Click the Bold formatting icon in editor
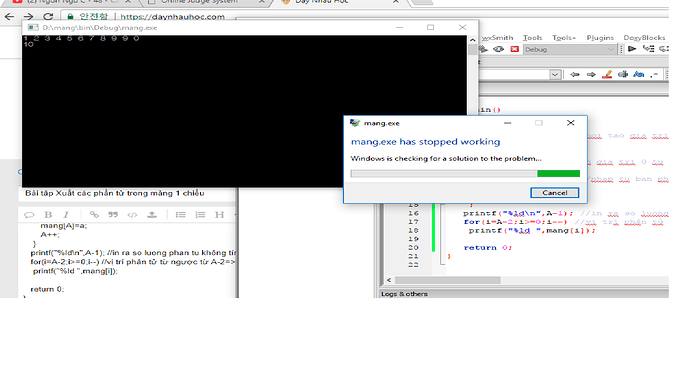Screen dimensions: 690x387 (48, 214)
